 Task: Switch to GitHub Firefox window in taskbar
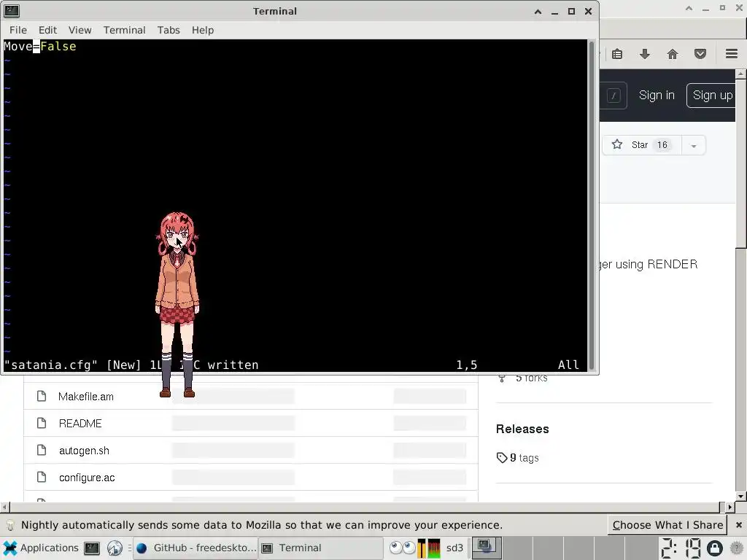tap(196, 548)
